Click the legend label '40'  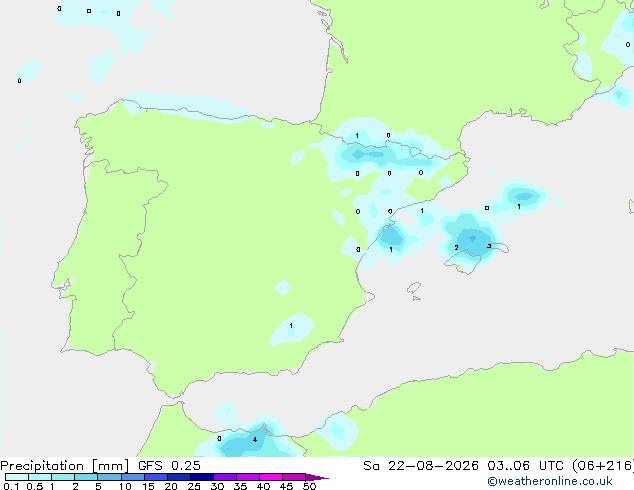pos(263,486)
